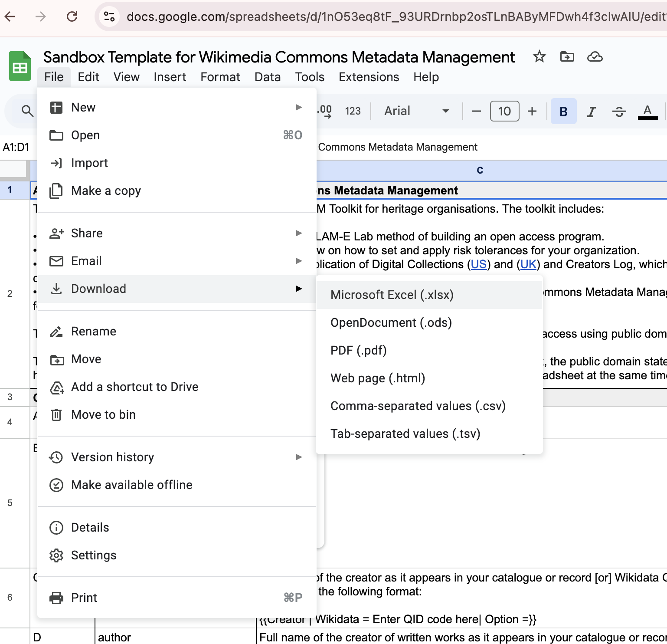
Task: Select column C header
Action: point(480,170)
